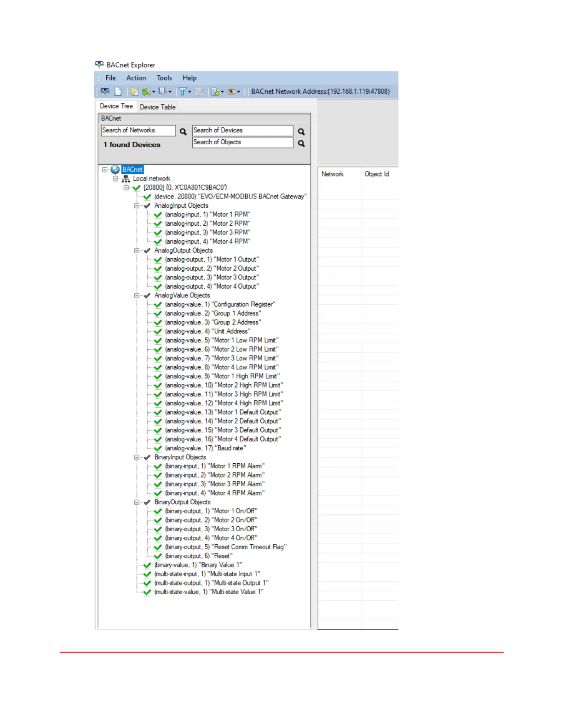Select Unit Address analog-value row
The image size is (563, 728).
pyautogui.click(x=208, y=331)
